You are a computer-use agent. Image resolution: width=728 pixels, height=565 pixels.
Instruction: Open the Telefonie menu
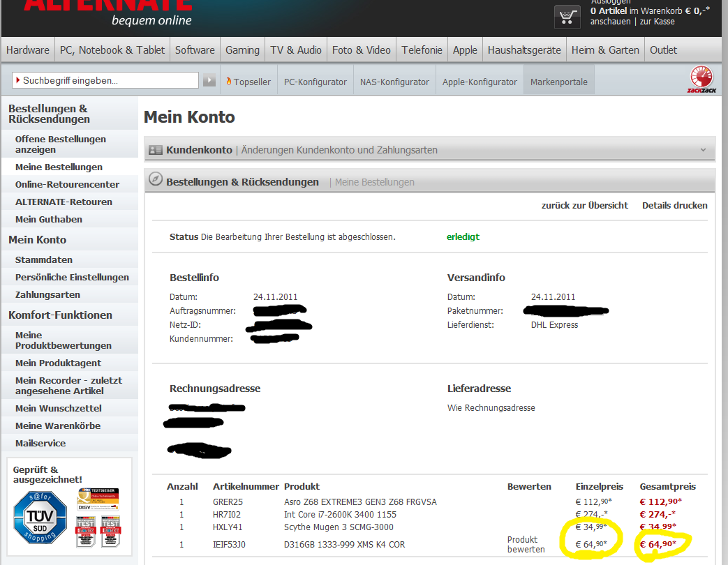pos(422,50)
